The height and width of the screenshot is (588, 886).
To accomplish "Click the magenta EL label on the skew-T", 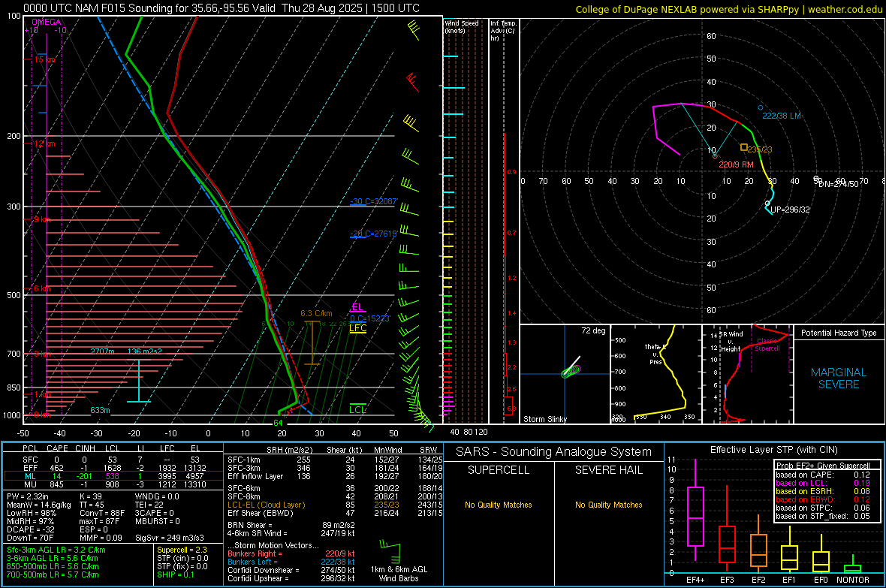I will pos(357,307).
